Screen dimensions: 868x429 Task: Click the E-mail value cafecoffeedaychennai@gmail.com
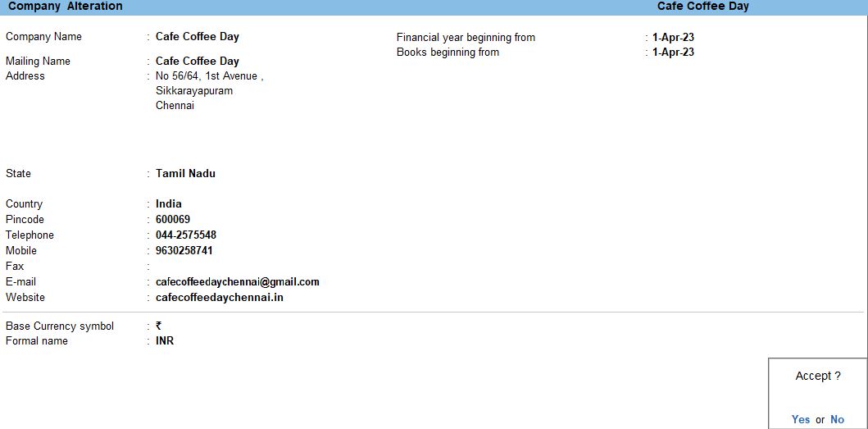238,281
